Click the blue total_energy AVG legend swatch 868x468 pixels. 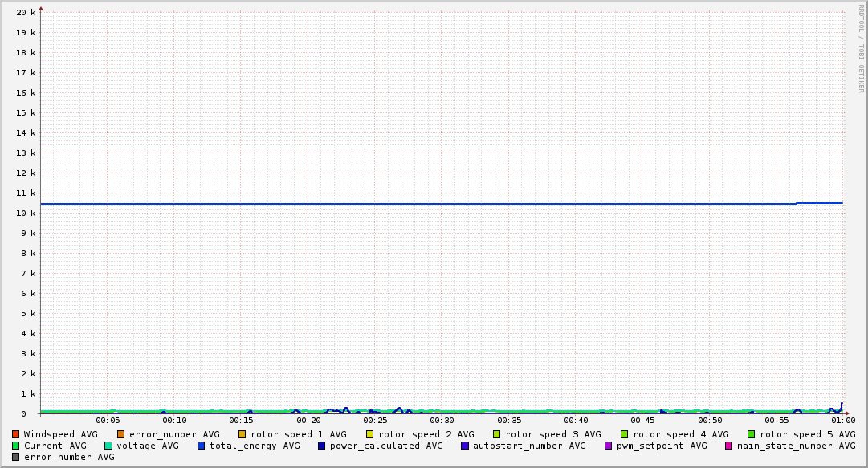(x=201, y=446)
